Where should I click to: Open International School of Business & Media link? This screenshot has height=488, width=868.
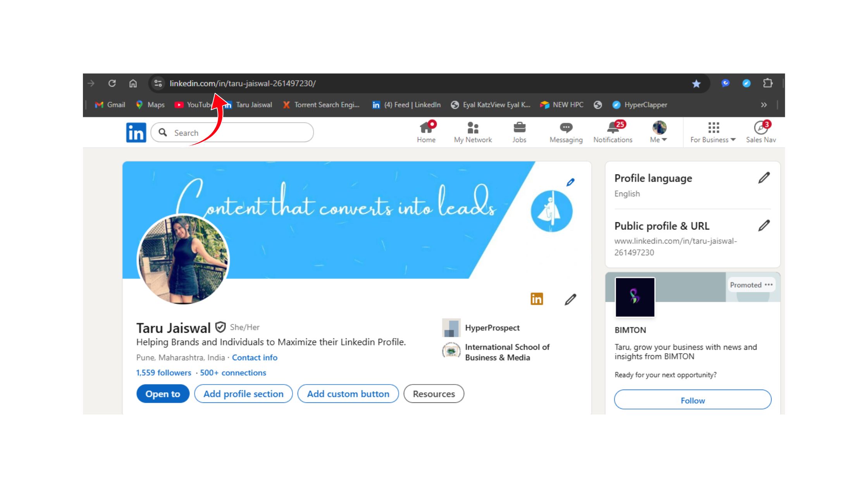[507, 352]
